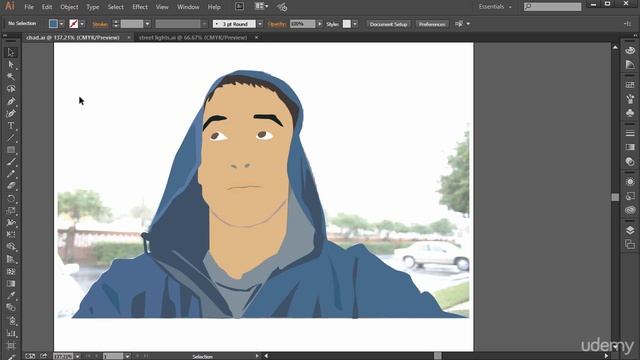The image size is (640, 360).
Task: Select the Rotate tool
Action: (11, 199)
